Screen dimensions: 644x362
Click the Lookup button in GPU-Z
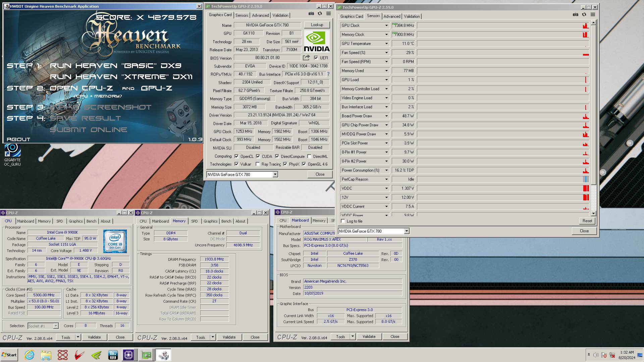click(317, 25)
